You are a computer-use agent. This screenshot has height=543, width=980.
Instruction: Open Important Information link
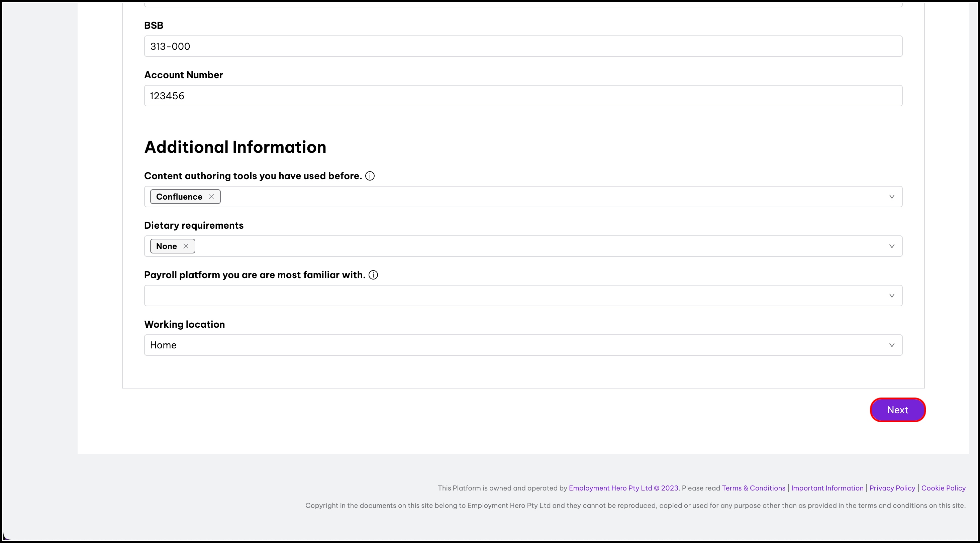point(827,488)
